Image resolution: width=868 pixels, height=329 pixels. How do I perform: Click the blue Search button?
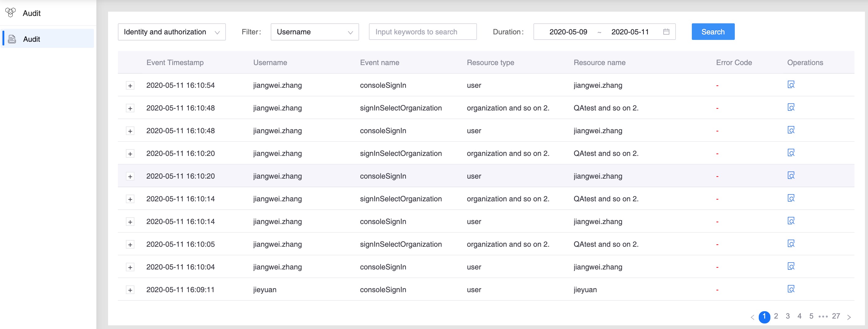click(x=713, y=32)
